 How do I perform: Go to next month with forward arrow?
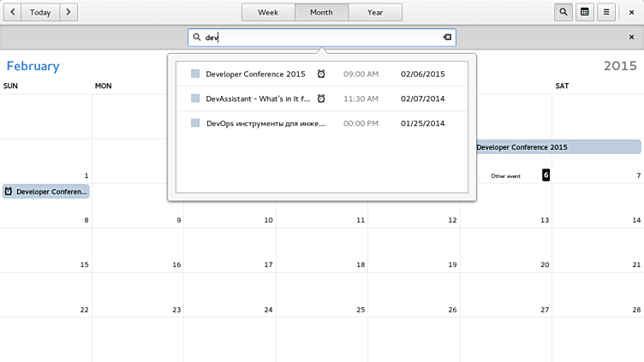click(69, 12)
